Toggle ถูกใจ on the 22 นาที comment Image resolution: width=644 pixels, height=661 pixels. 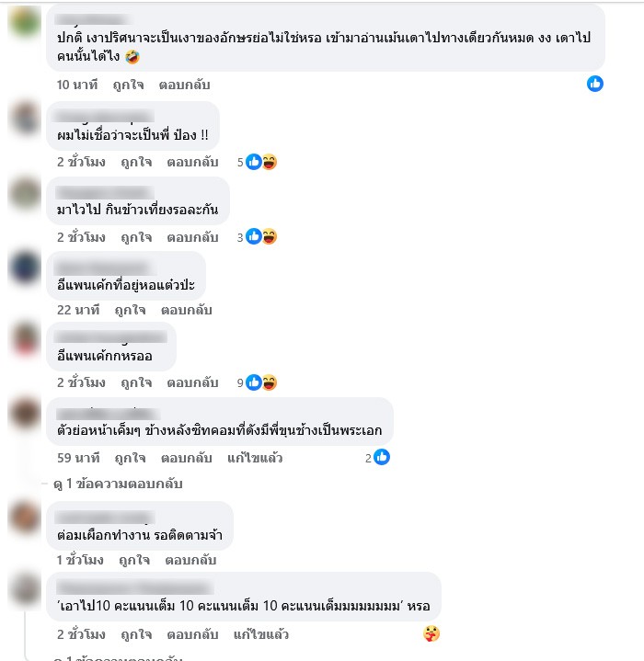131,310
